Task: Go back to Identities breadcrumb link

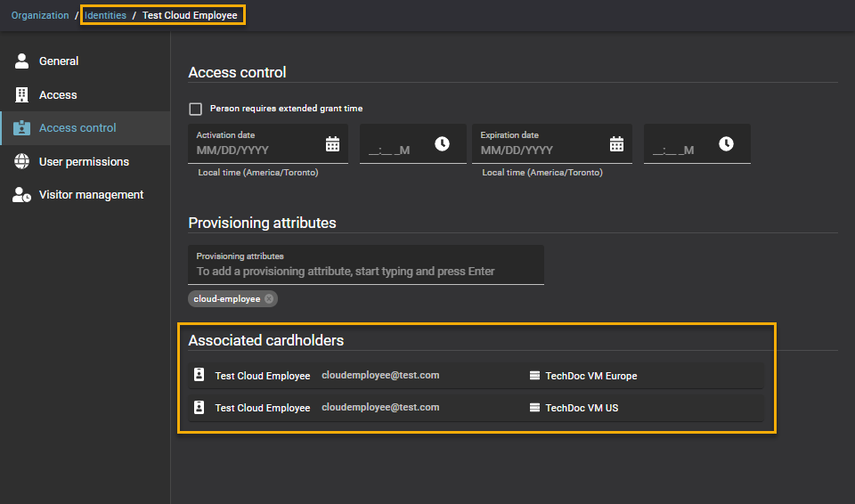Action: 105,15
